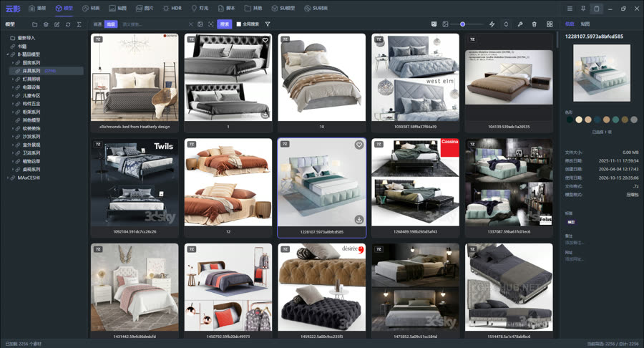Favorite the black tufted bed card 1

click(x=265, y=40)
